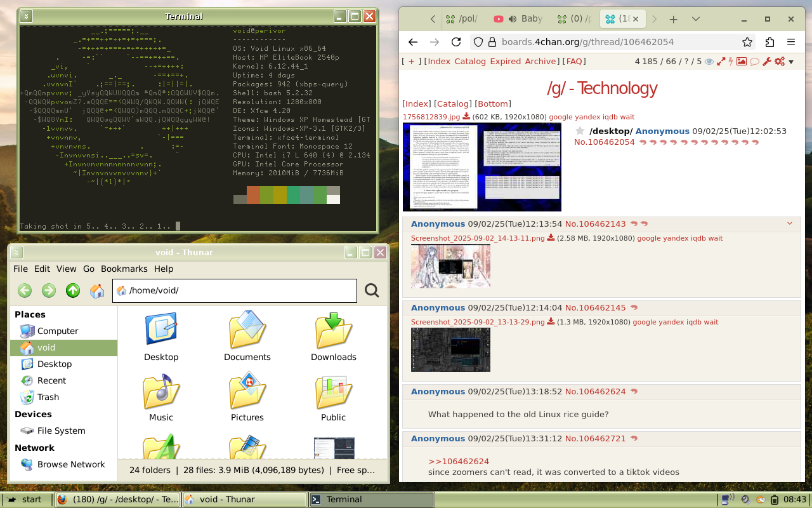Open the Terminal window menu button
The image size is (812, 508).
pos(27,16)
